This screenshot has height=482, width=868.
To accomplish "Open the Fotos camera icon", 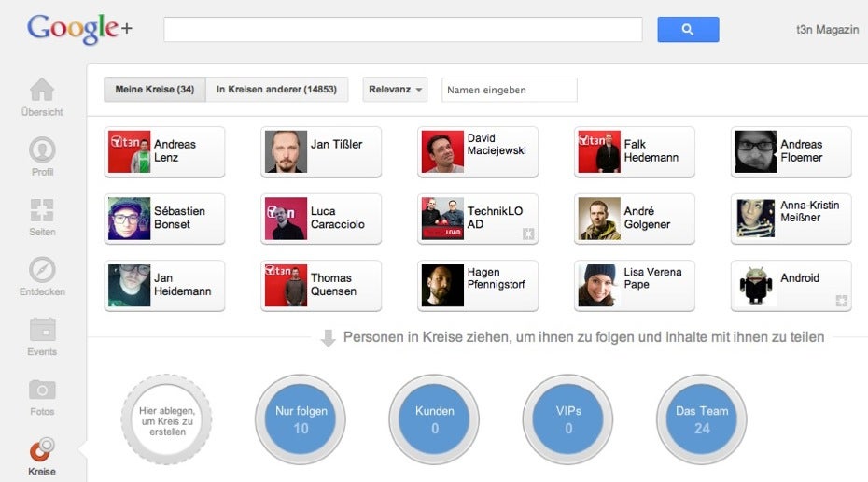I will 42,390.
